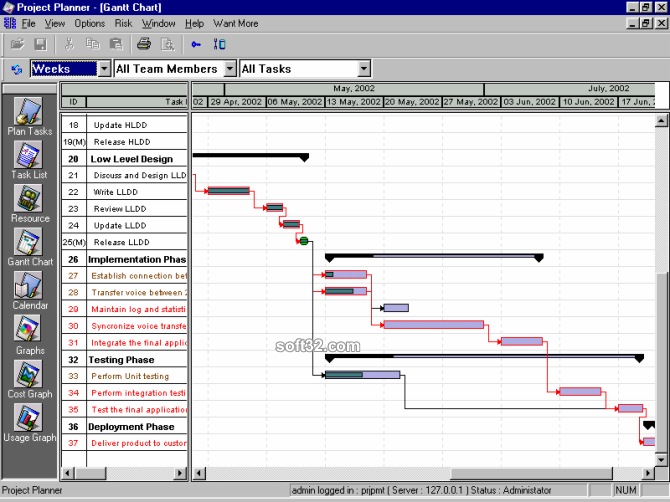Open the Graphs sidebar icon

29,330
